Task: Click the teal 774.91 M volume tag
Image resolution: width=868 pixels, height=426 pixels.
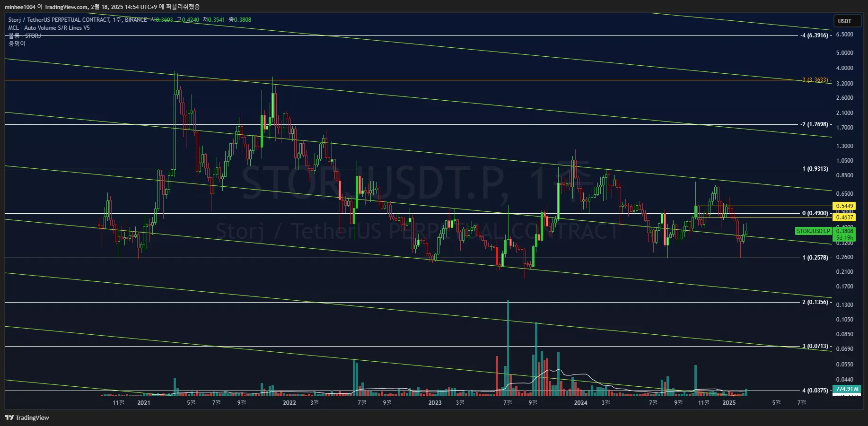Action: [x=847, y=389]
